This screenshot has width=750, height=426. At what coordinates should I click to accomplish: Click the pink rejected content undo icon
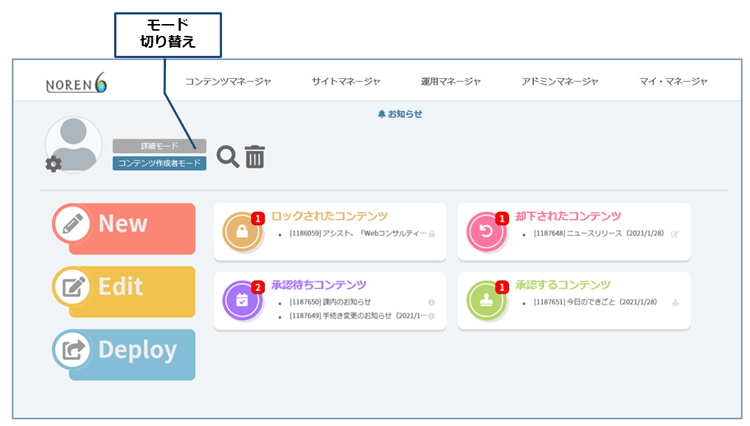(486, 232)
